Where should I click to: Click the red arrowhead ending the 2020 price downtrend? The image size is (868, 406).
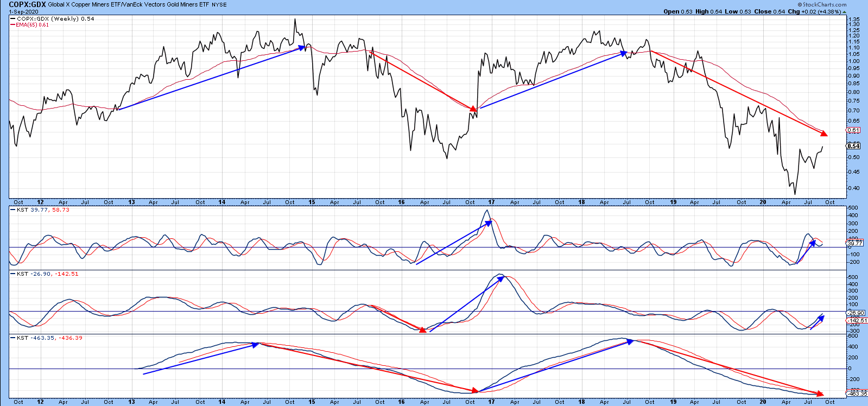(824, 133)
